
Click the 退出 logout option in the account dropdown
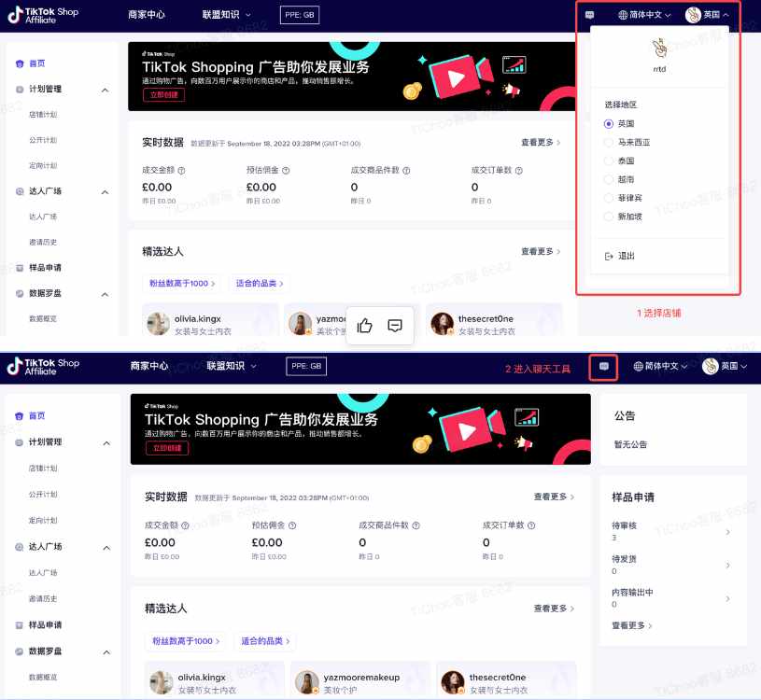coord(620,256)
